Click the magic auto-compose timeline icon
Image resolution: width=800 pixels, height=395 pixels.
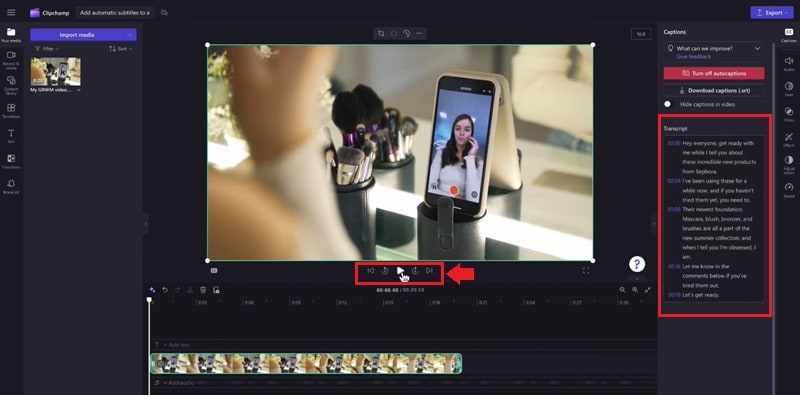(x=152, y=290)
